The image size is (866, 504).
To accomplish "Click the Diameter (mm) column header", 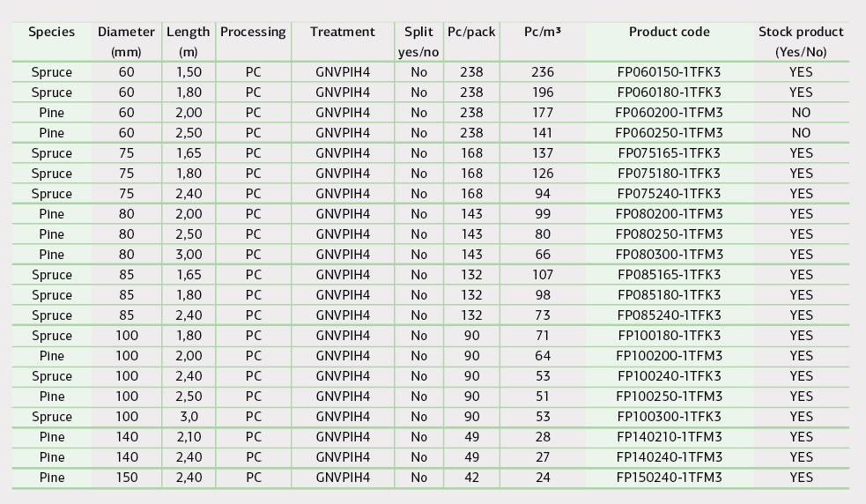I will point(127,41).
